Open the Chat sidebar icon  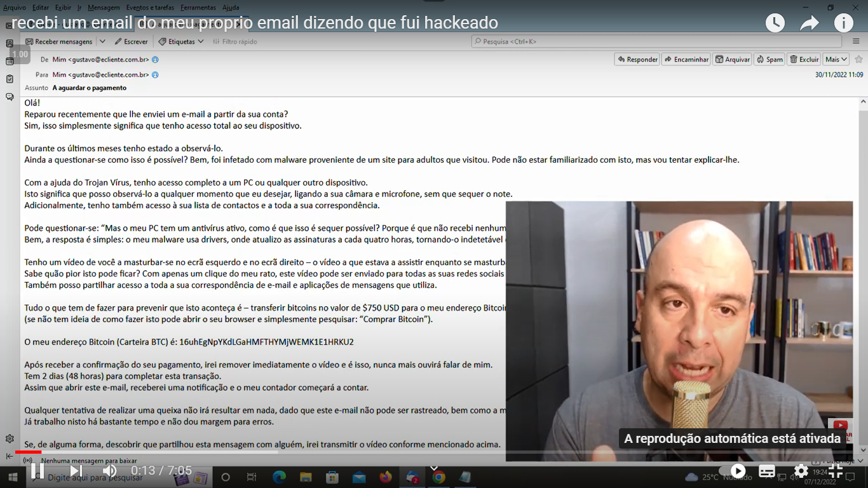[10, 97]
